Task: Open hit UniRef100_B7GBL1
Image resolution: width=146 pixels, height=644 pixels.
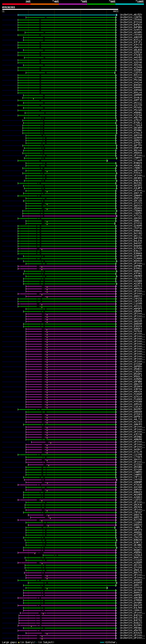Action: 131,123
